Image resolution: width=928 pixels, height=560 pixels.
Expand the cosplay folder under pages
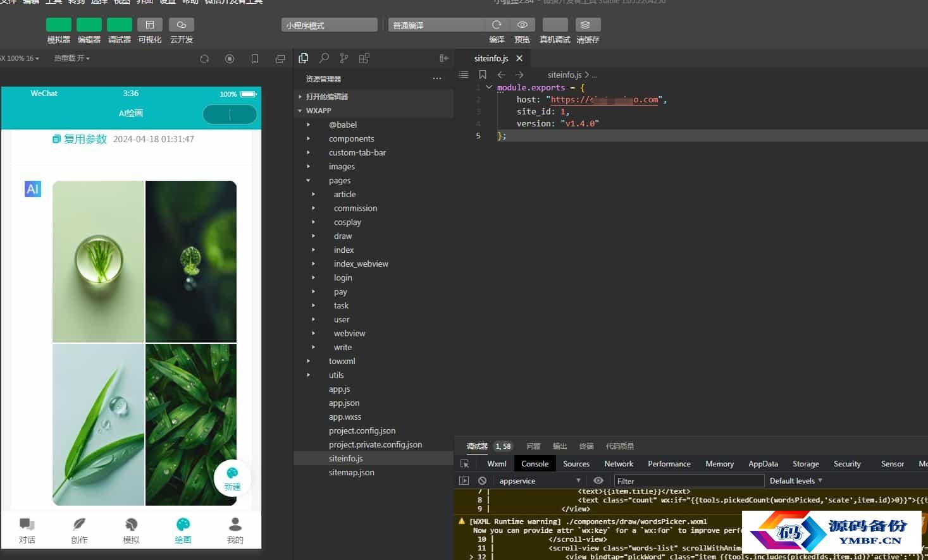coord(373,222)
